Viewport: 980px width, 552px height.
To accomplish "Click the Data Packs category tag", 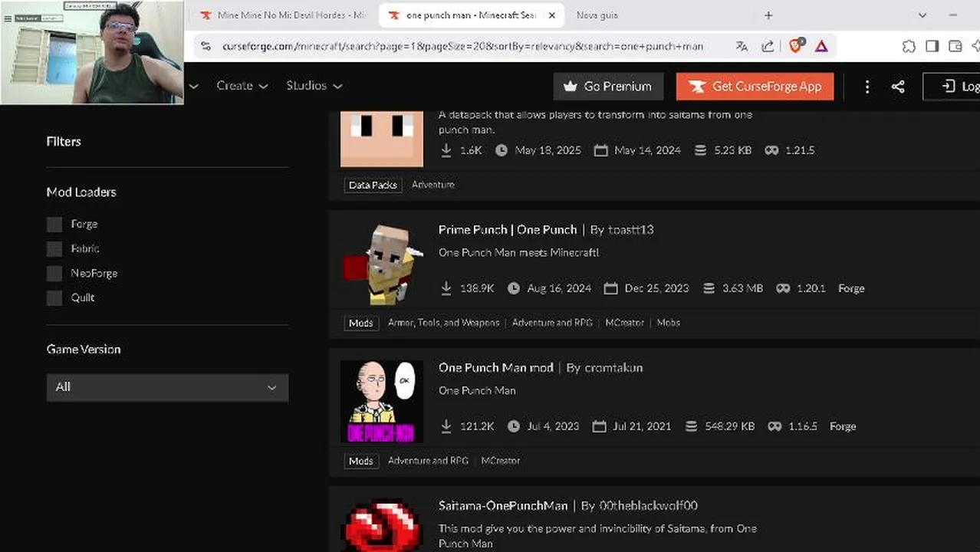I will (373, 185).
